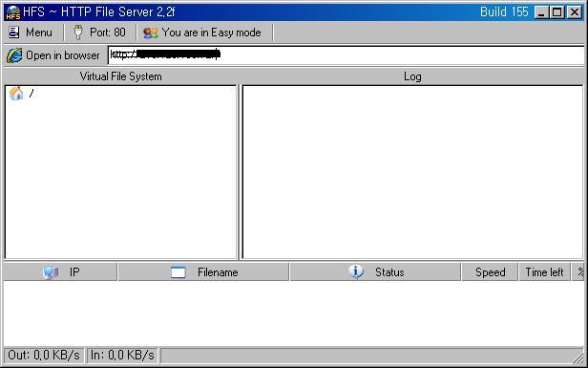
Task: Minimize the HFS window
Action: click(540, 12)
